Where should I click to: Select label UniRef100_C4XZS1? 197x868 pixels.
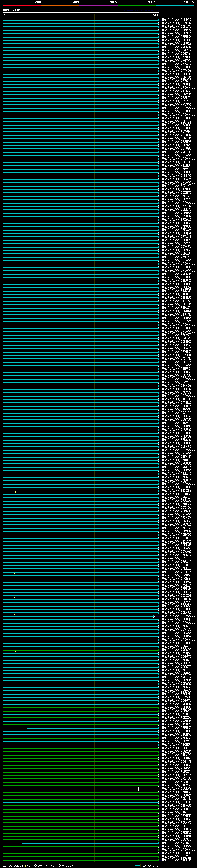pyautogui.click(x=177, y=542)
